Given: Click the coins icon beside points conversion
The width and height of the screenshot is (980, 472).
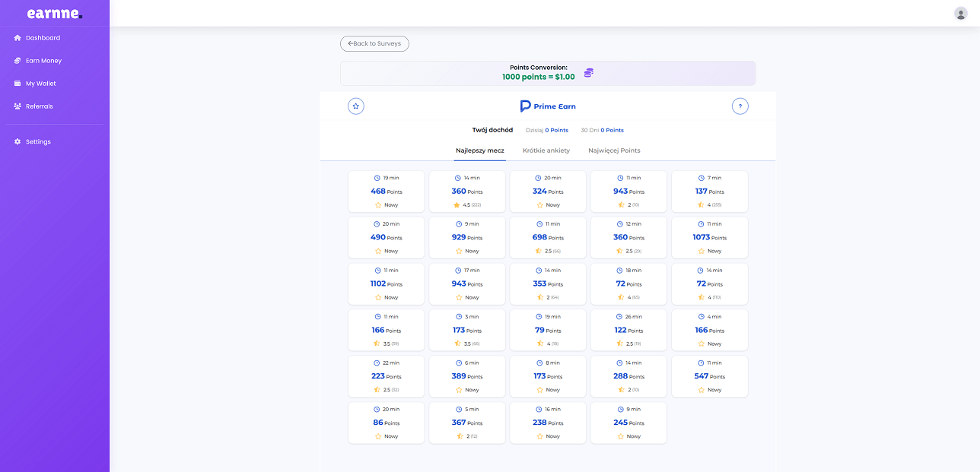Looking at the screenshot, I should point(589,73).
